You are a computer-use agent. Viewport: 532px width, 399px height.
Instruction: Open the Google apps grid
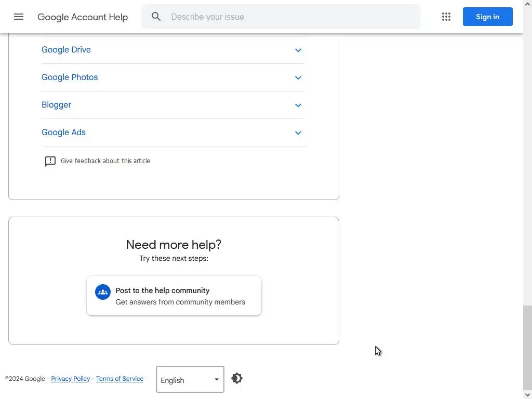(446, 17)
